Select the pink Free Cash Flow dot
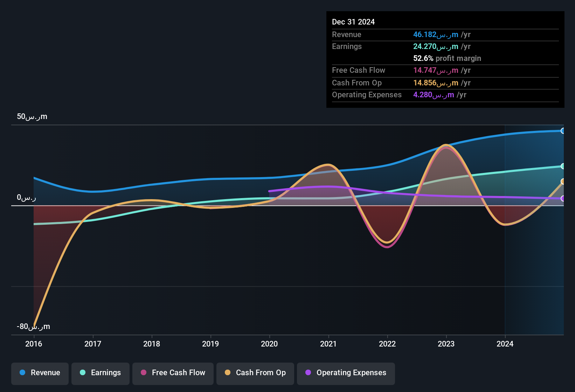Viewport: 575px width, 392px height. (143, 373)
